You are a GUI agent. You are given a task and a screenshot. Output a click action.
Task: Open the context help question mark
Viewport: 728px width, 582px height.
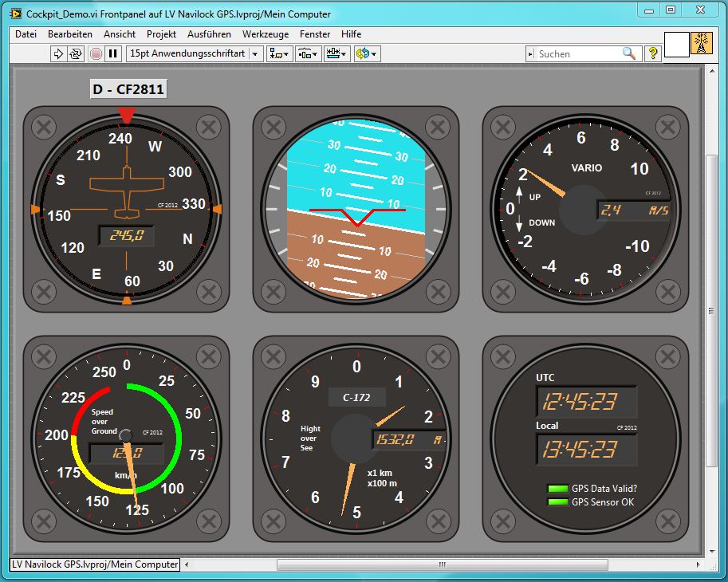pyautogui.click(x=653, y=53)
